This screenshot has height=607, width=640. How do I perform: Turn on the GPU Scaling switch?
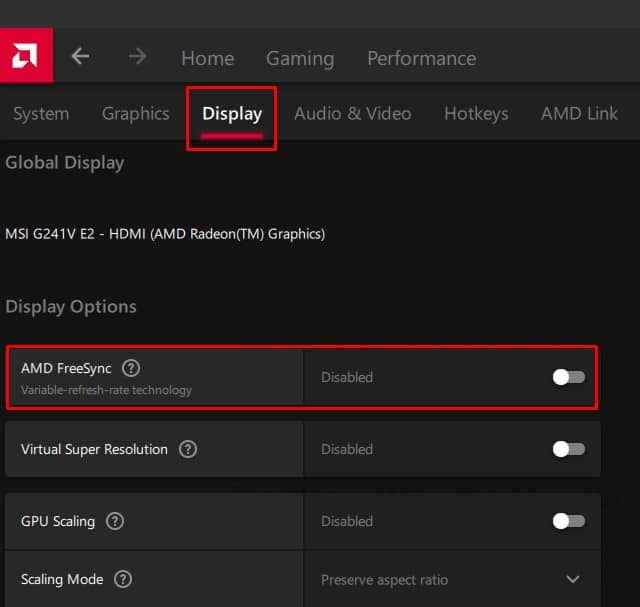pos(569,521)
